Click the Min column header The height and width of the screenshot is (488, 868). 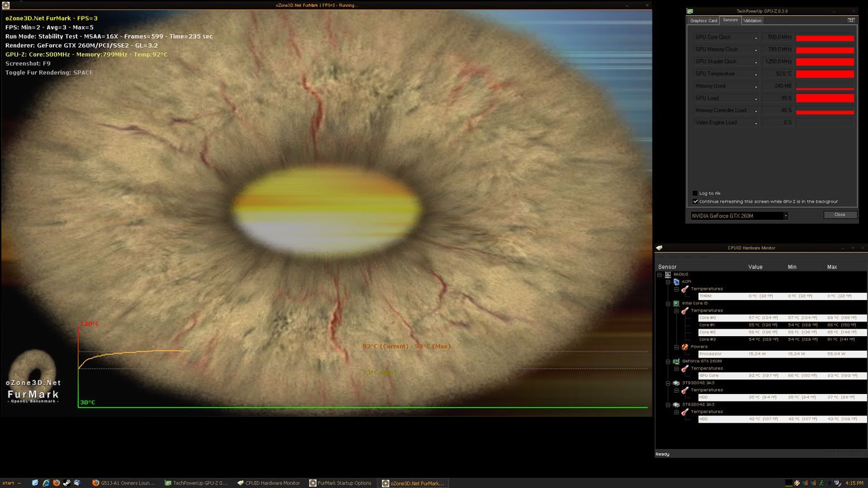click(x=792, y=267)
